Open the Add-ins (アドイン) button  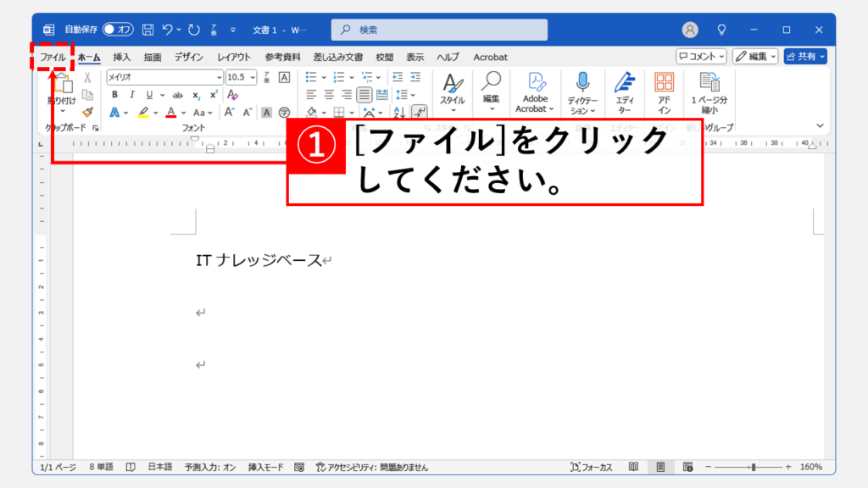tap(665, 82)
